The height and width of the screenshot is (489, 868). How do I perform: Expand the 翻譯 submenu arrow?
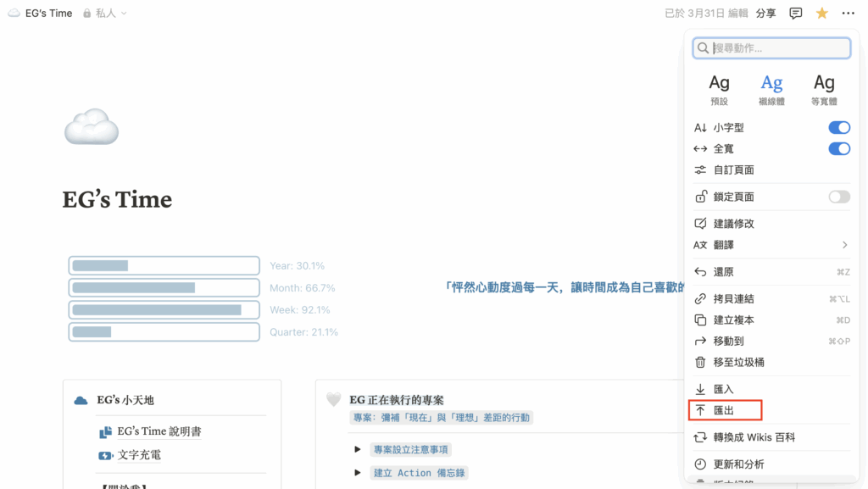coord(844,245)
